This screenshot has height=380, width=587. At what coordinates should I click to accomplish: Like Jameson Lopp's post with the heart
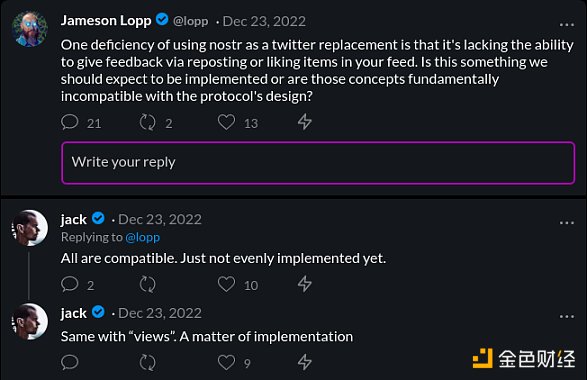point(226,122)
